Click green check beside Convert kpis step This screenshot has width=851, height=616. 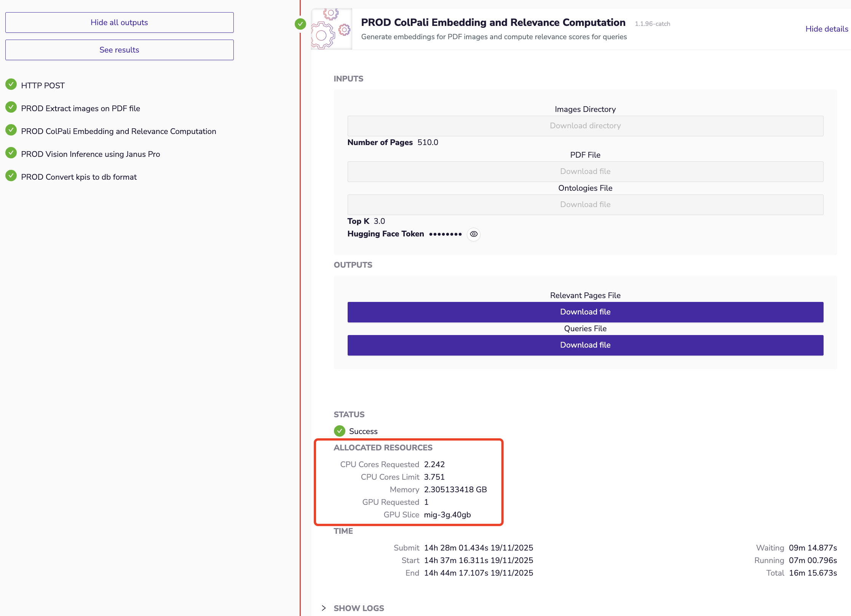pyautogui.click(x=11, y=176)
